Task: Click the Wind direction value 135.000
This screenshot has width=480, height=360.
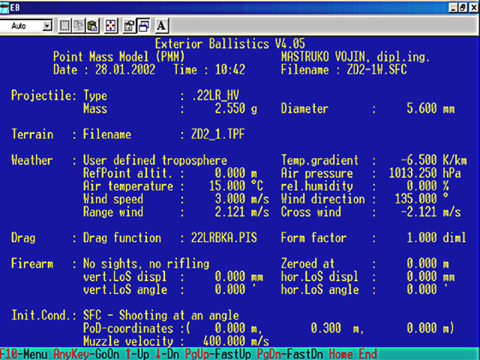Action: click(x=422, y=199)
